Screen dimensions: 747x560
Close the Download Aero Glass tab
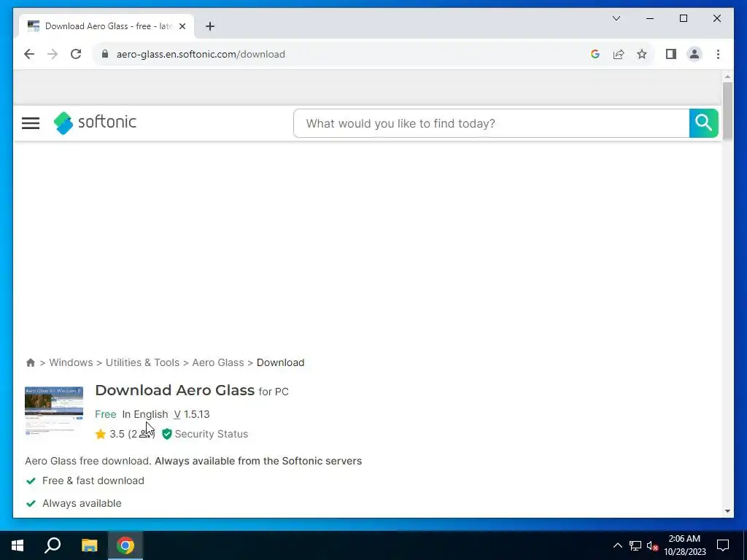tap(182, 26)
